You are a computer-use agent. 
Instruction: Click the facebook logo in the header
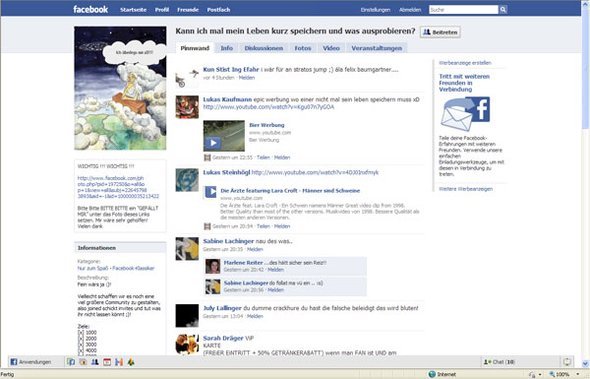coord(90,9)
